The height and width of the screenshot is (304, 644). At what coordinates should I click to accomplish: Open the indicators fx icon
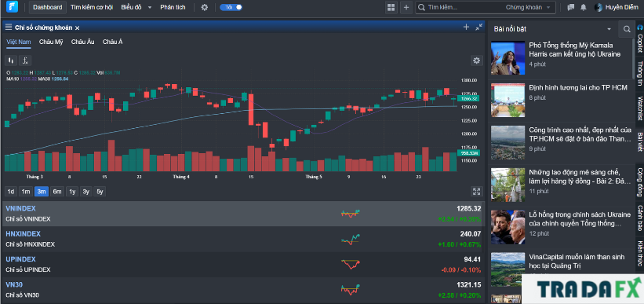(x=25, y=60)
